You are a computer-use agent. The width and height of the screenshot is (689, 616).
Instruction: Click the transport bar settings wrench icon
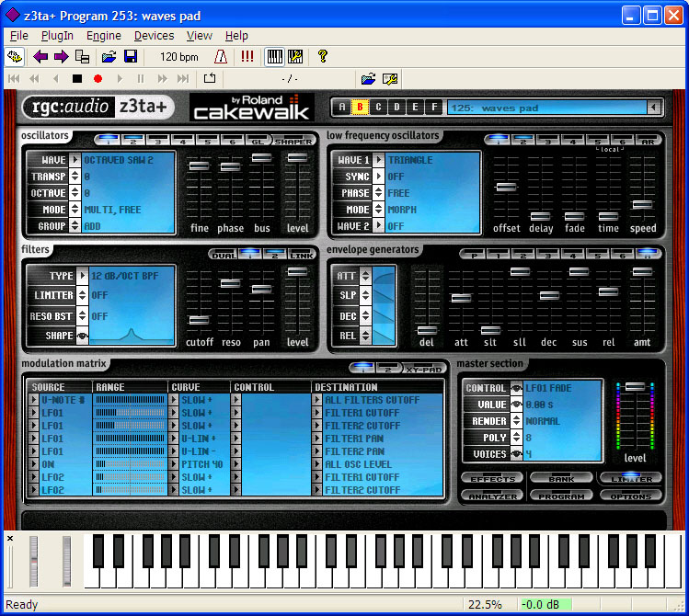coord(390,78)
